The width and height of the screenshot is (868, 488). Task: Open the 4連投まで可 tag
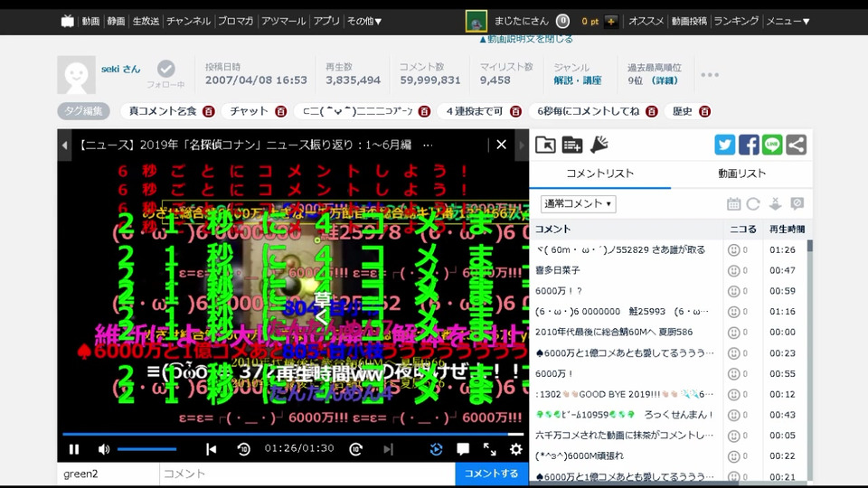tap(475, 111)
